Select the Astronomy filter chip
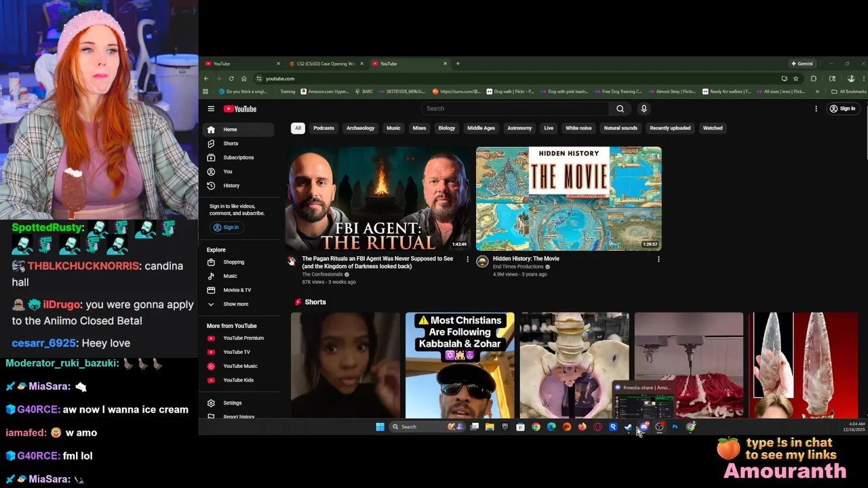The width and height of the screenshot is (868, 488). coord(519,128)
